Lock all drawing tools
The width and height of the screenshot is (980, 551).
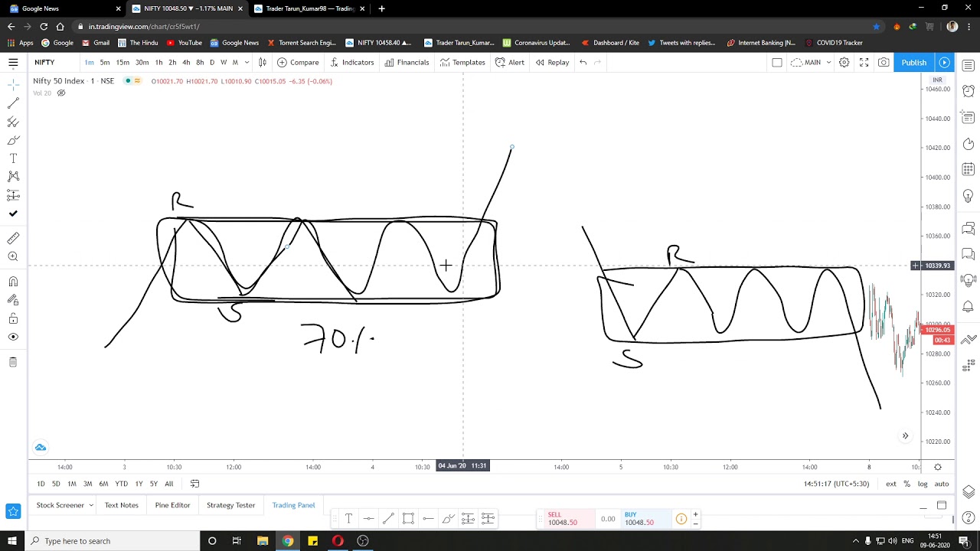pos(13,318)
